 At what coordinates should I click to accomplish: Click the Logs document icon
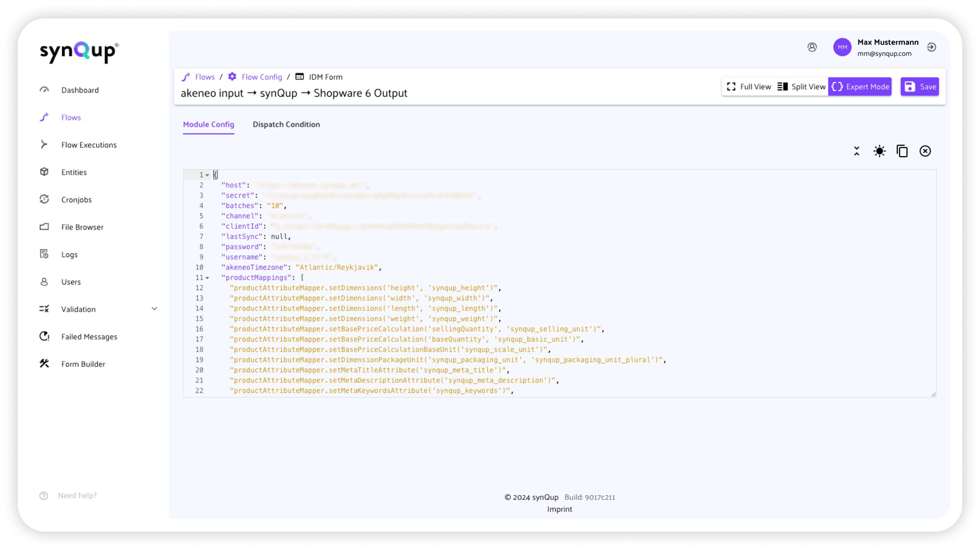pyautogui.click(x=44, y=254)
